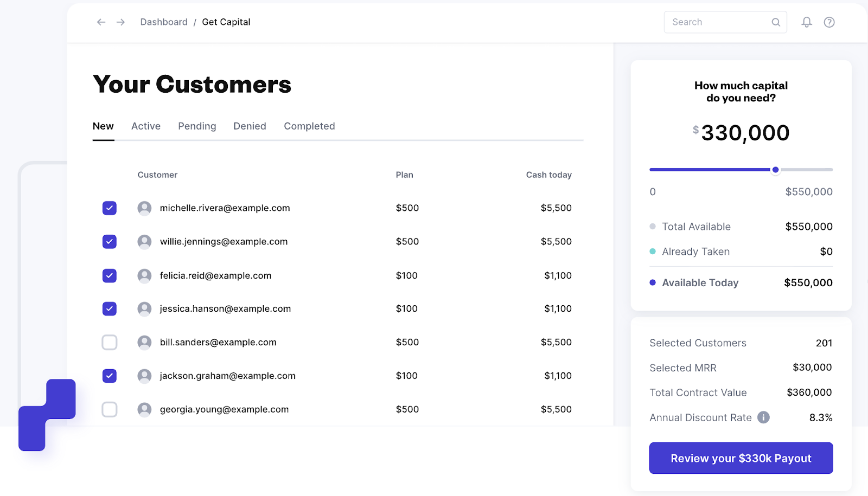
Task: Uncheck the michelle.rivera@example.com checkbox
Action: coord(110,208)
